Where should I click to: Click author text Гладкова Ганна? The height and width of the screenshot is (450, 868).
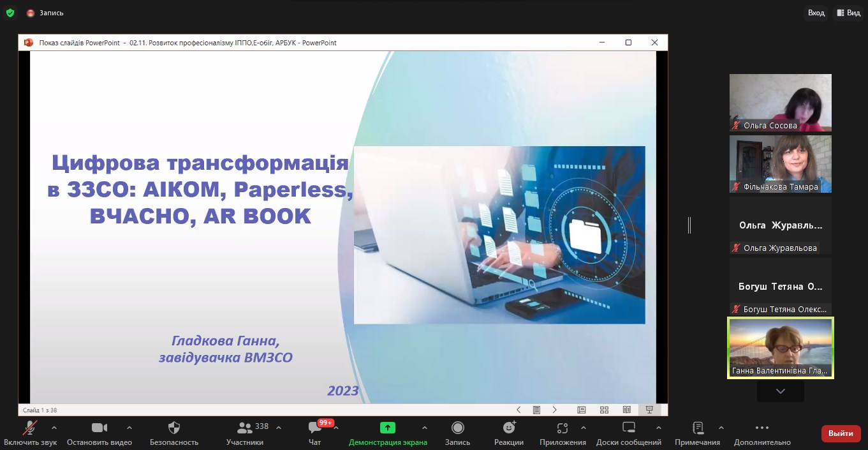click(225, 340)
